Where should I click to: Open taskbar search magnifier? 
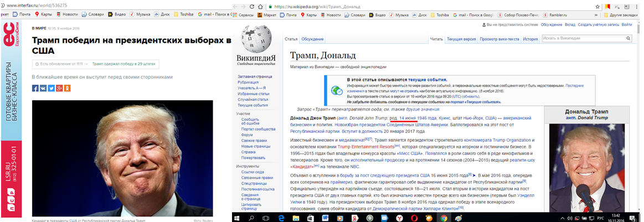(x=251, y=218)
